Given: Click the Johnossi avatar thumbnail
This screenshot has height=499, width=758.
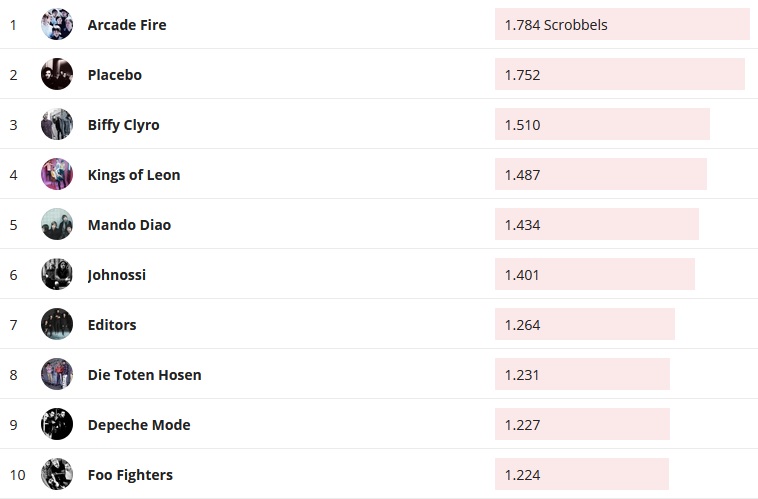Looking at the screenshot, I should tap(57, 274).
